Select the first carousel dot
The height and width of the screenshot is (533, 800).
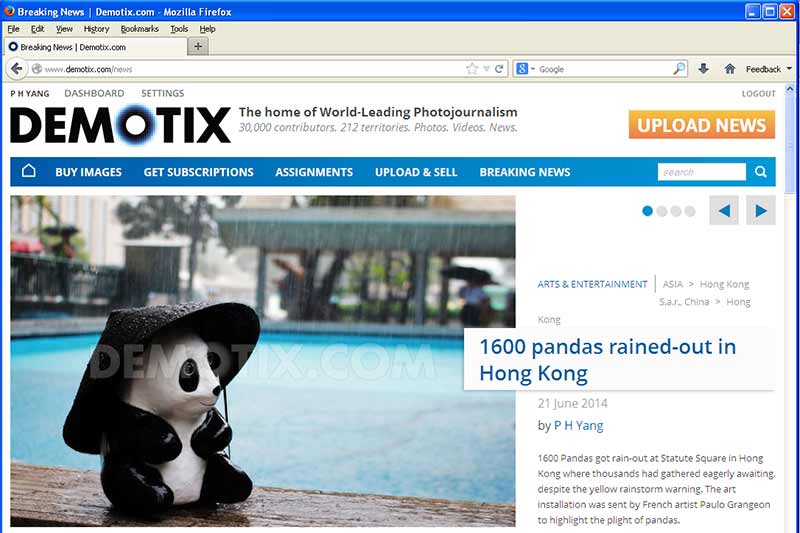pyautogui.click(x=647, y=211)
